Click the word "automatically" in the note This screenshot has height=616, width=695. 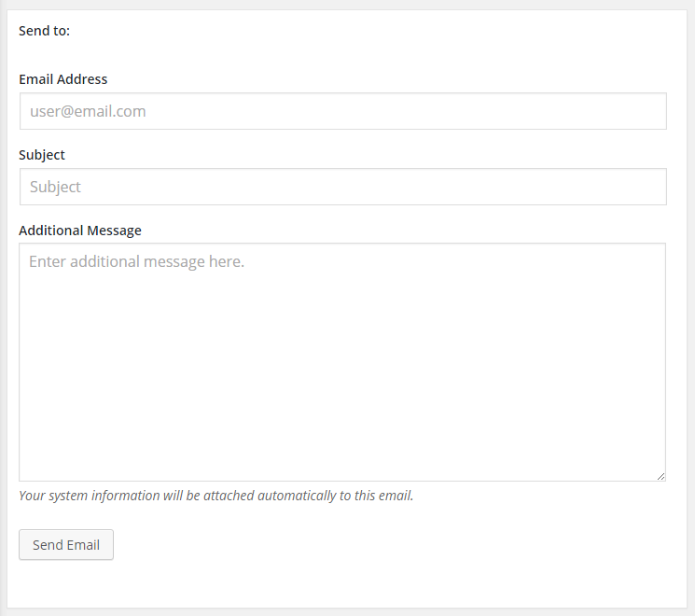pos(296,496)
